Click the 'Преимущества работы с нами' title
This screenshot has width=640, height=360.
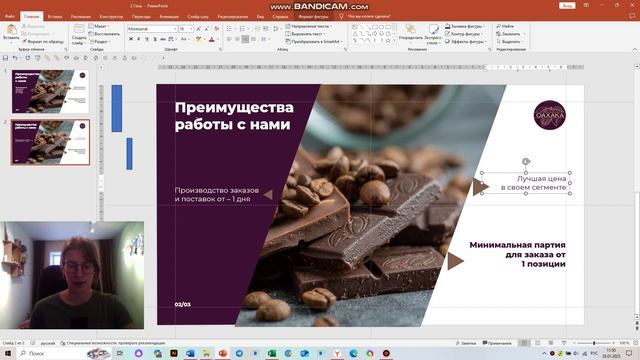[x=234, y=116]
